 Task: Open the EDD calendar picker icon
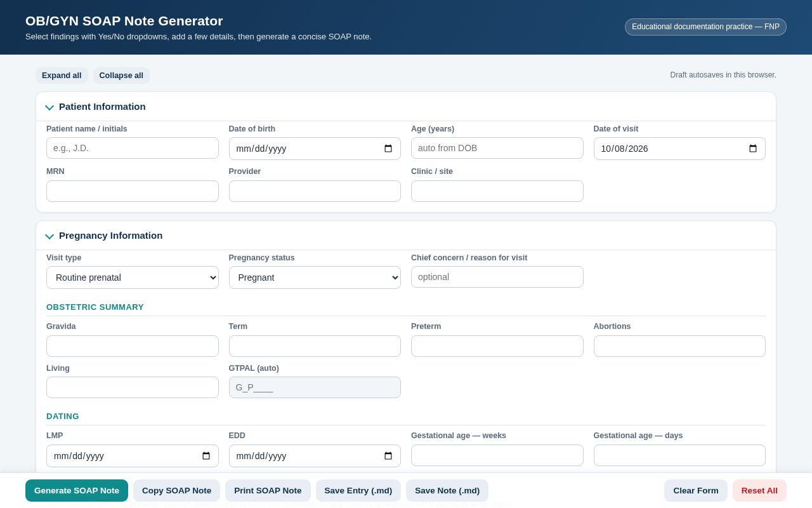[x=388, y=456]
